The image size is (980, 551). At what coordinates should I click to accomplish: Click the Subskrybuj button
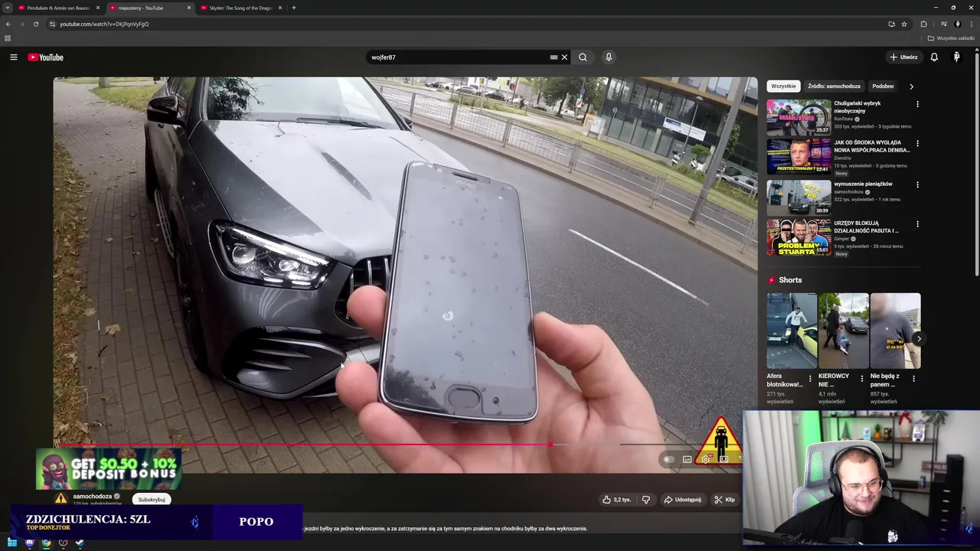(152, 500)
